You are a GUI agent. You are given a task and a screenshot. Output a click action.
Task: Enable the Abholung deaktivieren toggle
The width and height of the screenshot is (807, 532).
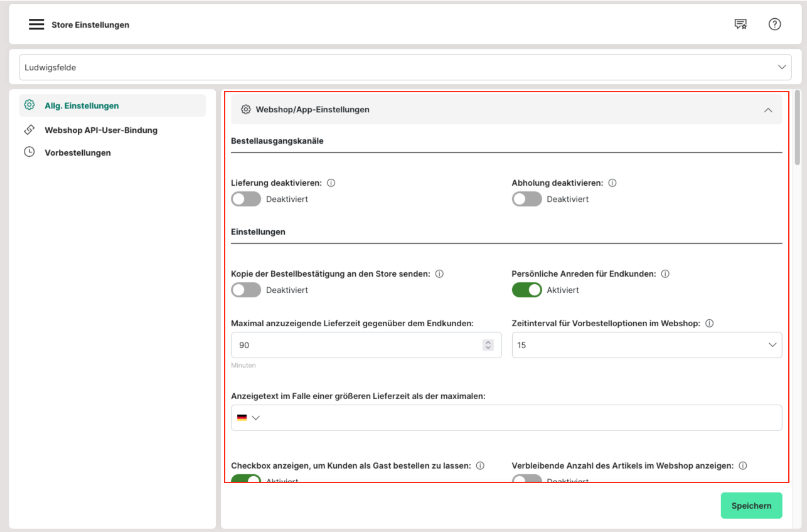tap(526, 199)
